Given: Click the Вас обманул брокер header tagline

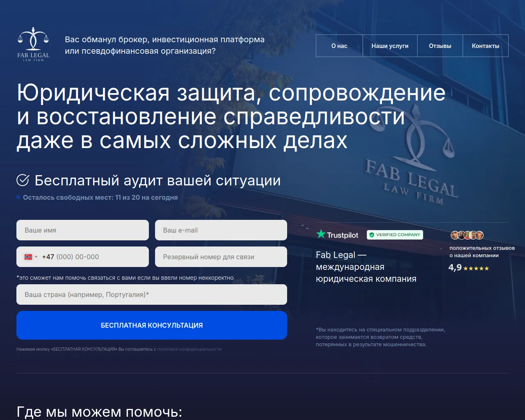Looking at the screenshot, I should click(x=164, y=45).
